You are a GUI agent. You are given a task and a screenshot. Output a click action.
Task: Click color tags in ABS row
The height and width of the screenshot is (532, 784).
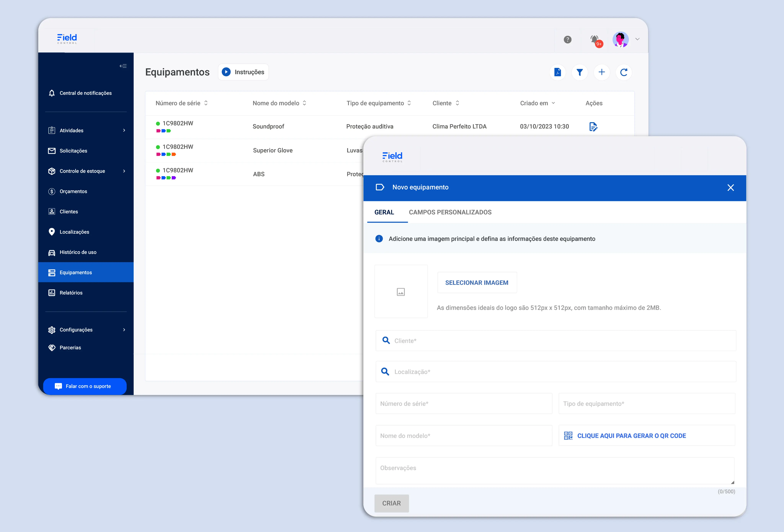coord(166,178)
